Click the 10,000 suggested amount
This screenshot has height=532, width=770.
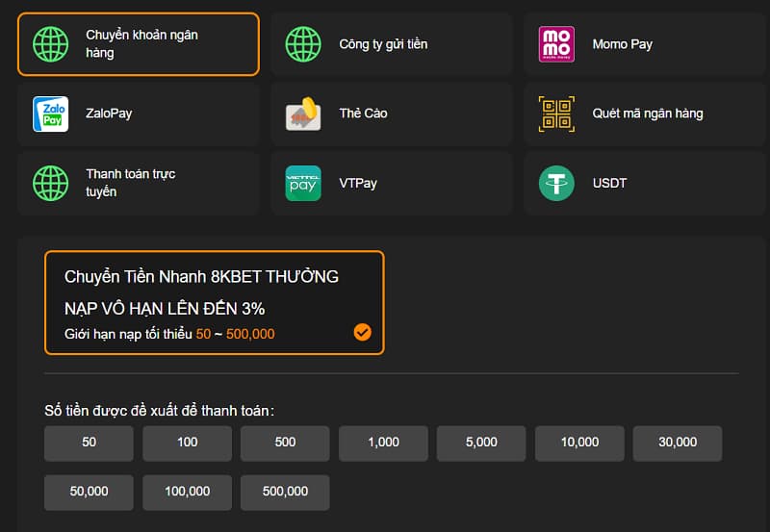(579, 443)
